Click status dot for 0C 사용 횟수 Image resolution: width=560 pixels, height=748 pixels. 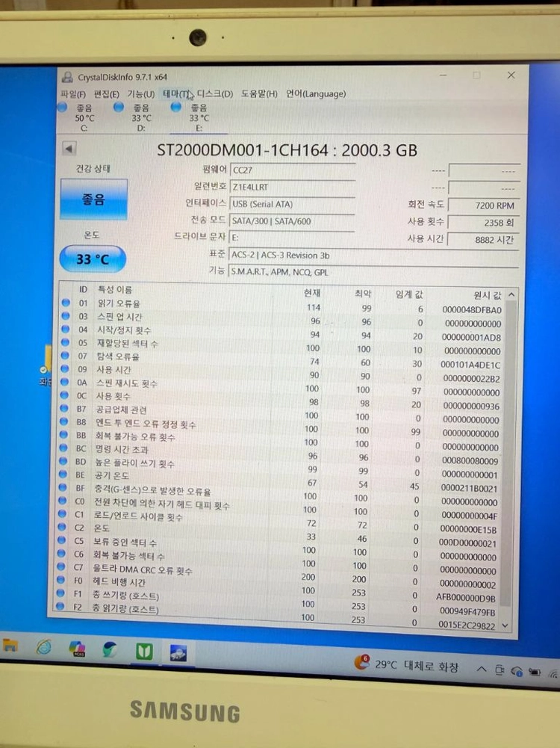64,395
